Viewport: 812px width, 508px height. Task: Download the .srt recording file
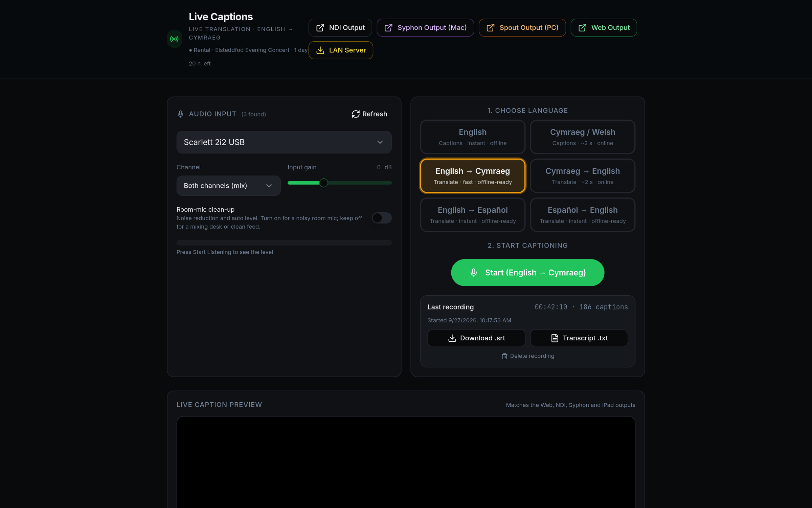point(476,338)
